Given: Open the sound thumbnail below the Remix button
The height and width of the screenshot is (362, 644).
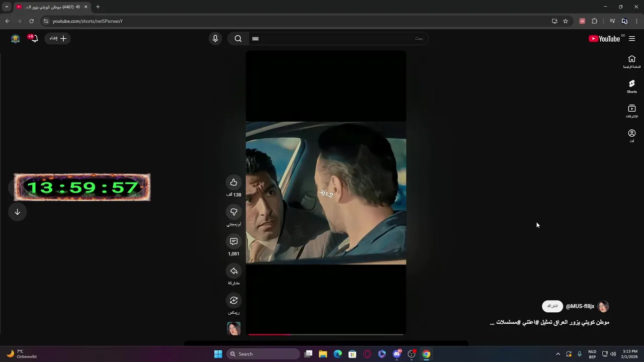Looking at the screenshot, I should (x=233, y=328).
